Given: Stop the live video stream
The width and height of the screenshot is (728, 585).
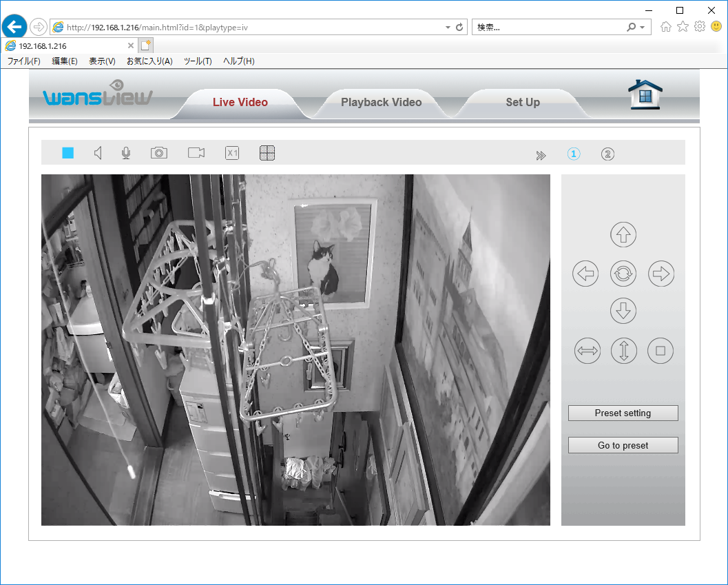Looking at the screenshot, I should [x=67, y=153].
